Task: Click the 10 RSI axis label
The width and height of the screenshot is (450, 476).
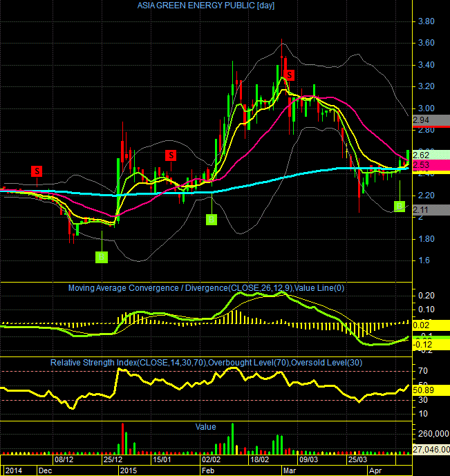Action: [x=423, y=413]
